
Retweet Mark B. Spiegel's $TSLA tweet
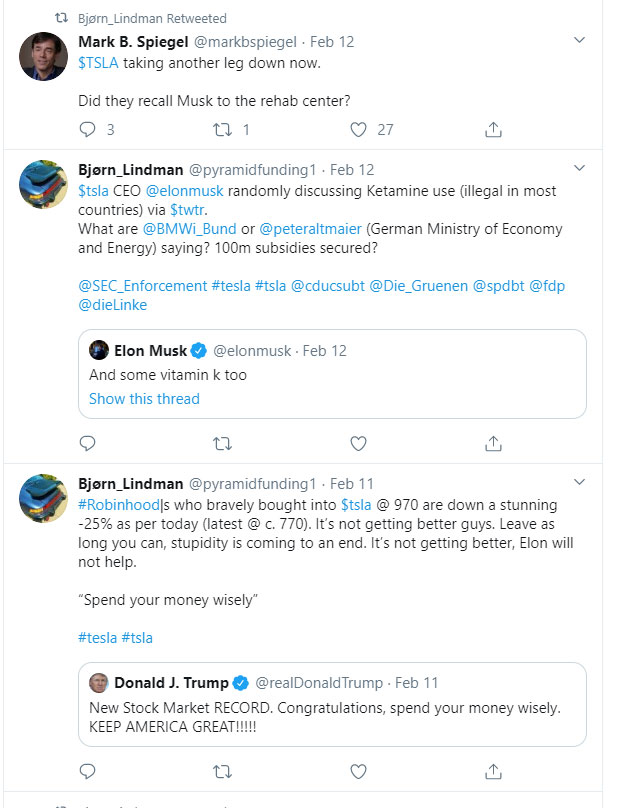pyautogui.click(x=223, y=129)
